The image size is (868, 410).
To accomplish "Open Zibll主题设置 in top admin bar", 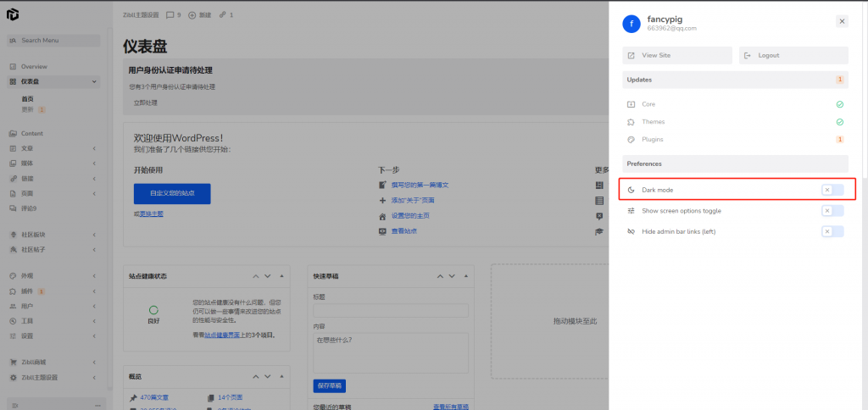I will pyautogui.click(x=141, y=15).
